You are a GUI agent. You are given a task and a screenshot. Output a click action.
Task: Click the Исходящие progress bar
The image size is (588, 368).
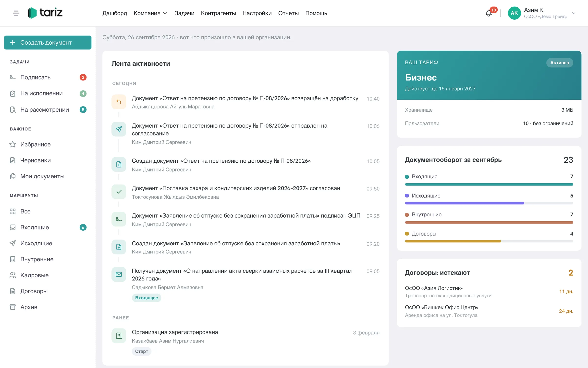tap(489, 203)
